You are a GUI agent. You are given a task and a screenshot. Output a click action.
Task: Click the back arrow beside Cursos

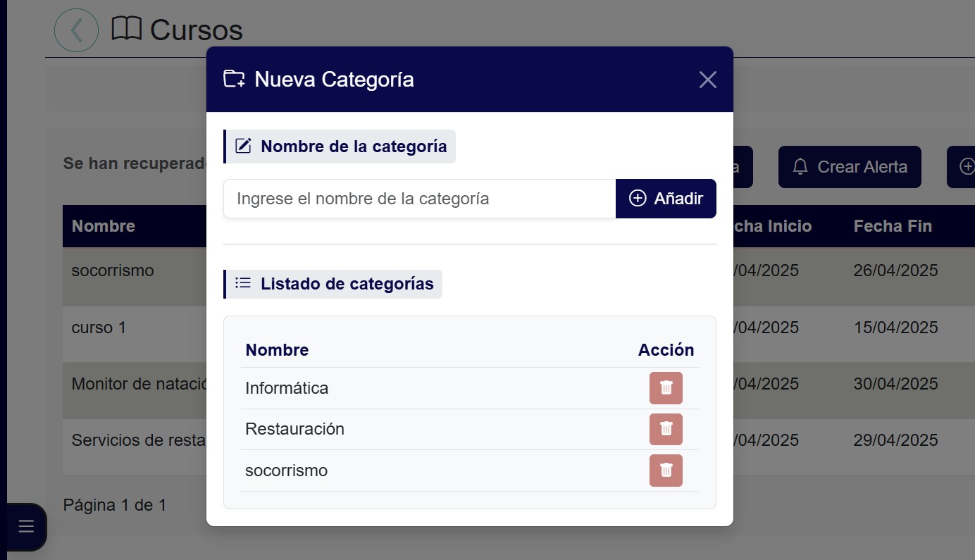tap(76, 30)
